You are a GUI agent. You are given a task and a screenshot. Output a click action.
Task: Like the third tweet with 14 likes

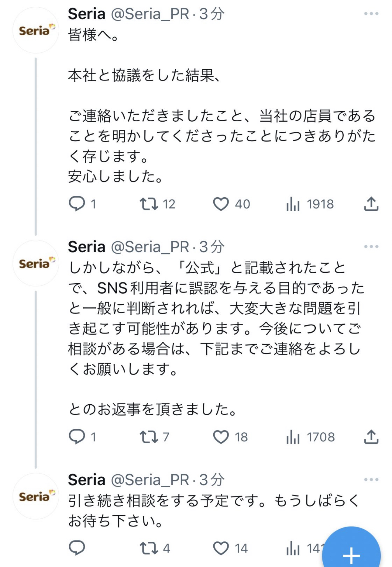221,548
